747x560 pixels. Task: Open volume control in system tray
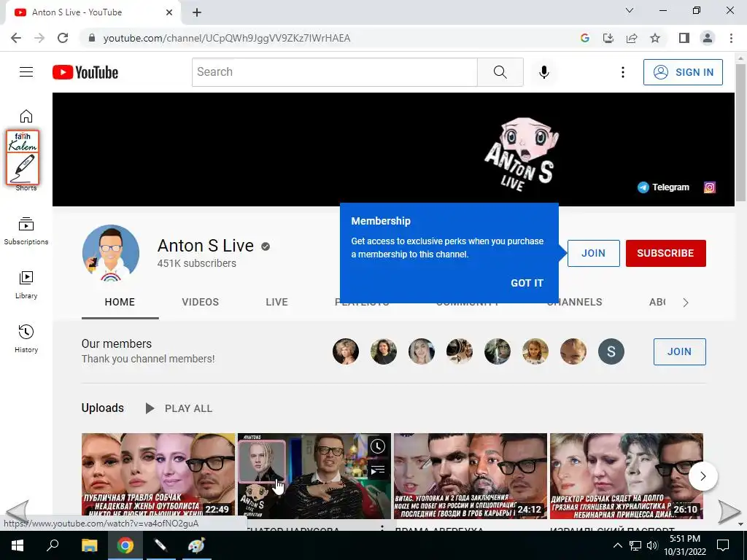click(x=652, y=545)
